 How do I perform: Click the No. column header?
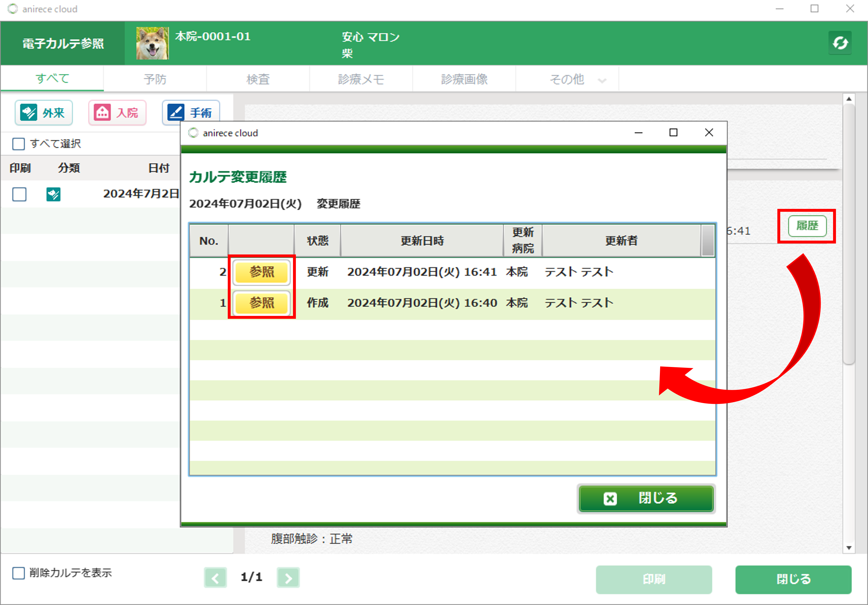[x=209, y=241]
